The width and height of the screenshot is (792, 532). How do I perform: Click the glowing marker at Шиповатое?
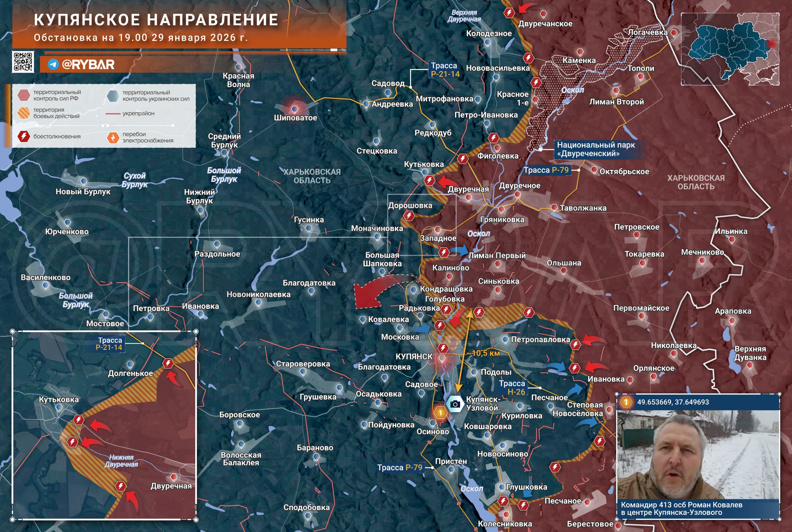(x=295, y=109)
